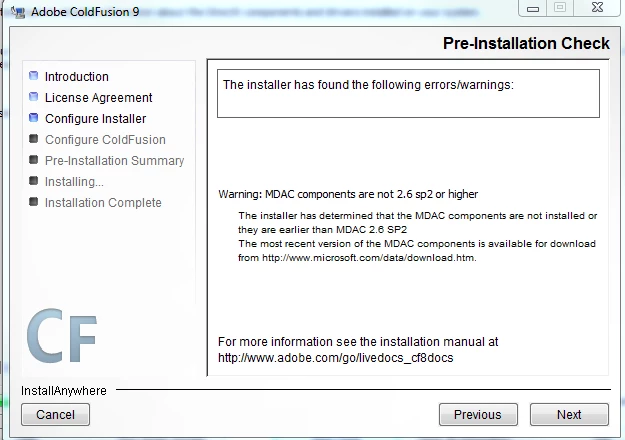625x440 pixels.
Task: Click the microsoft.com data download URL
Action: (369, 258)
